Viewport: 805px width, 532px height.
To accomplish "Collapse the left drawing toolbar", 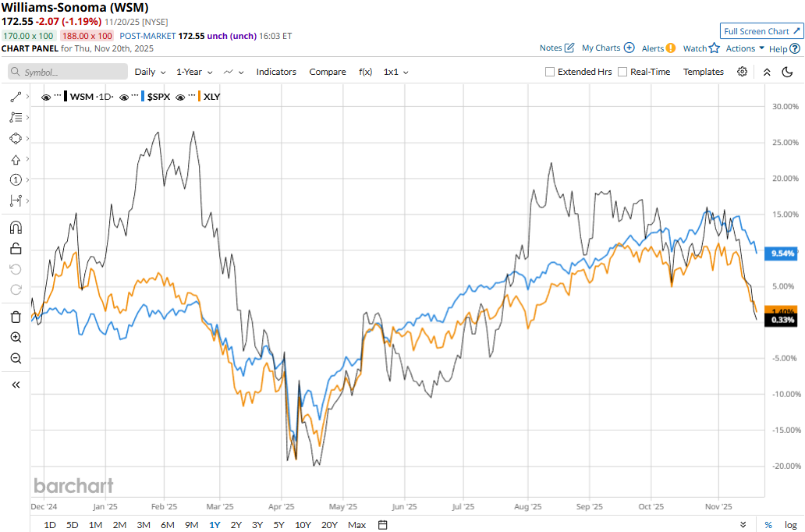I will [x=16, y=385].
